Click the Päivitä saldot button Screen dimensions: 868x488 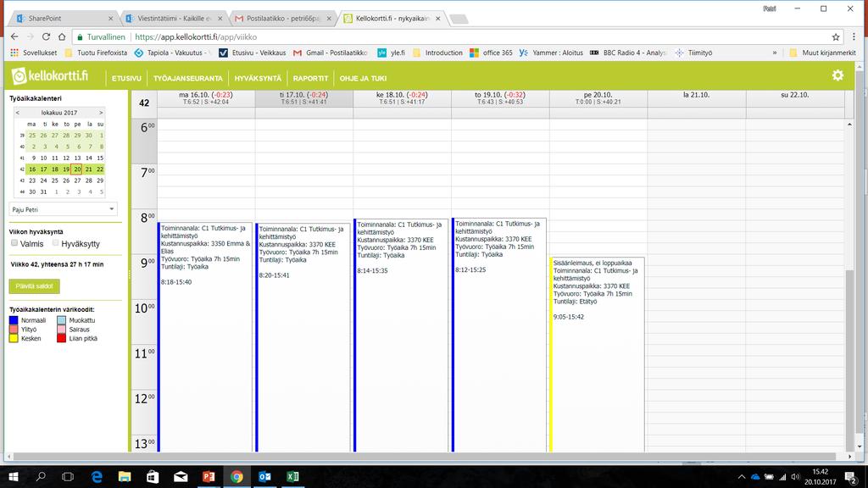34,286
